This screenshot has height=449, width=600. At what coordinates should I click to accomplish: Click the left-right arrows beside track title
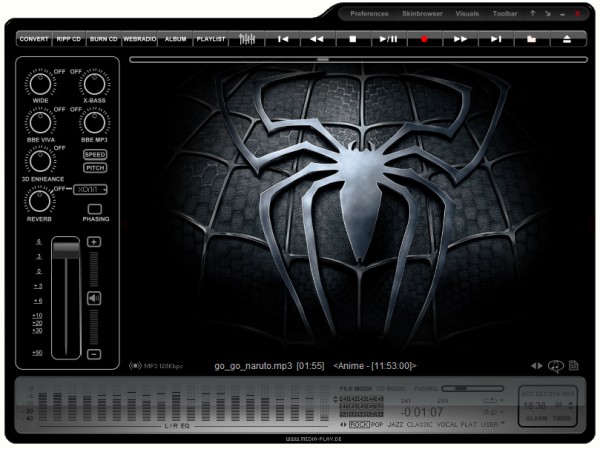click(x=536, y=366)
